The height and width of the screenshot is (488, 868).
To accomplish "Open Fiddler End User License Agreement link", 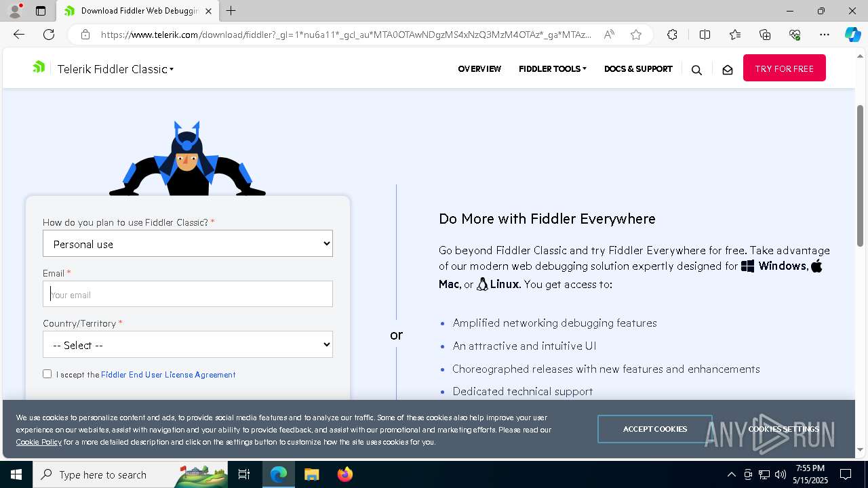I will point(168,374).
